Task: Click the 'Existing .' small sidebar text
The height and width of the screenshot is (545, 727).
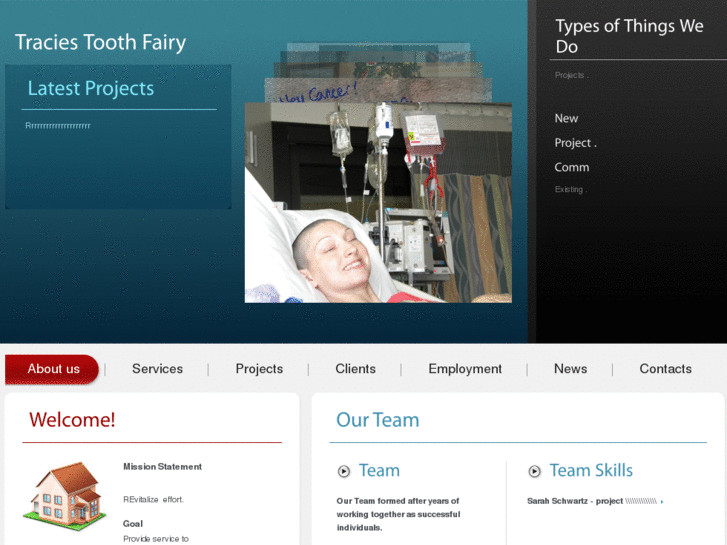Action: coord(571,189)
